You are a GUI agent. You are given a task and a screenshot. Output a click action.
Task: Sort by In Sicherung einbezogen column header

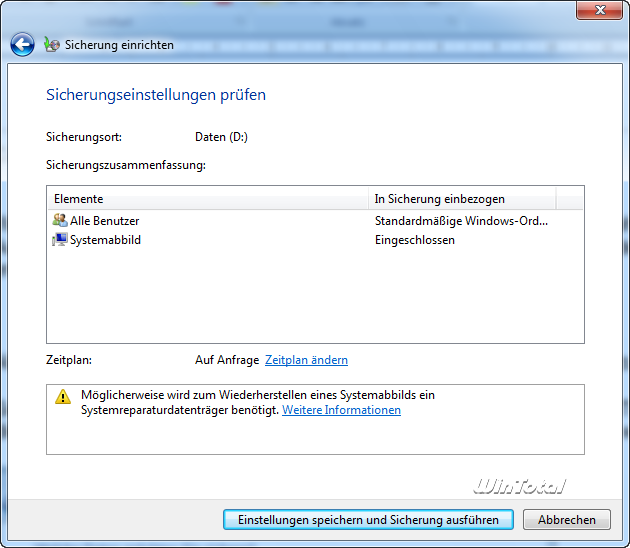click(x=462, y=198)
